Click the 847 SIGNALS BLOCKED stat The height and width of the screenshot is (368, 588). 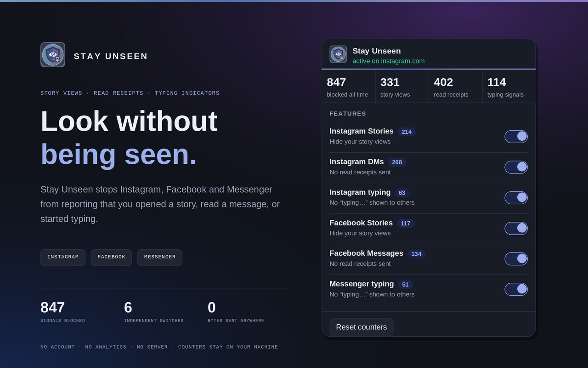[x=63, y=311]
